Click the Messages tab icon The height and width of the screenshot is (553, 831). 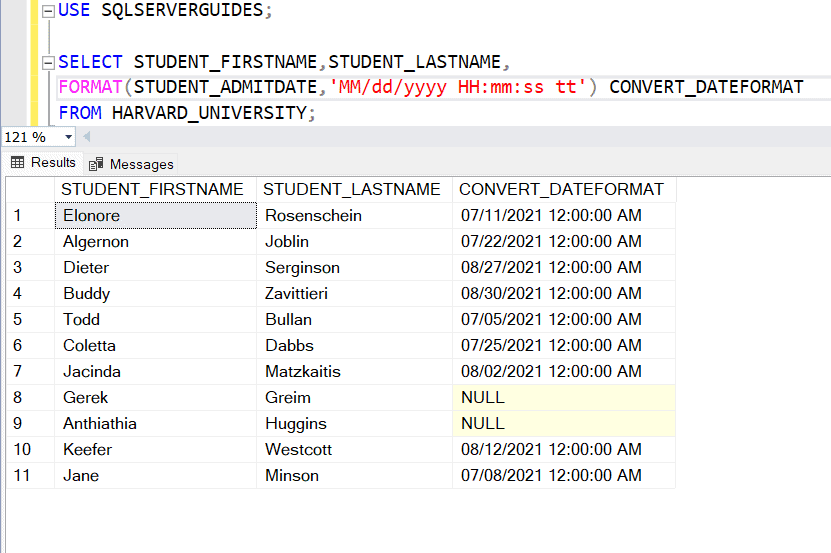96,164
